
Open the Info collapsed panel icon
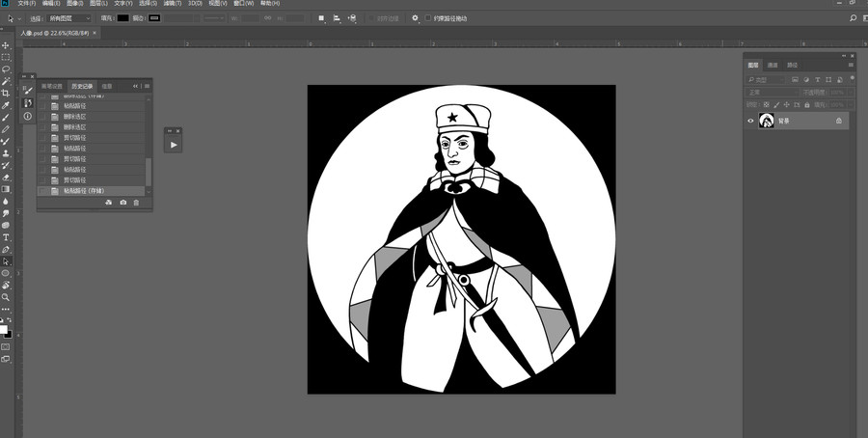pyautogui.click(x=28, y=117)
